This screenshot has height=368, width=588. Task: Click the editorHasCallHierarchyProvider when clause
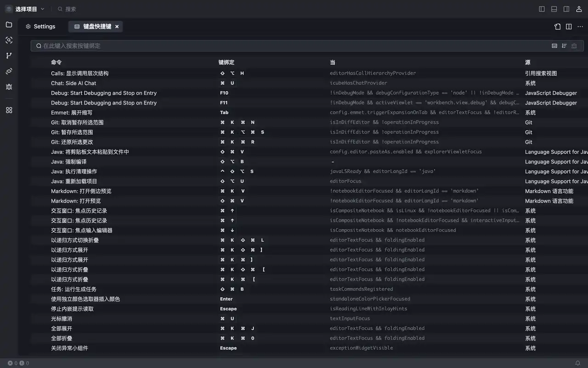[373, 73]
